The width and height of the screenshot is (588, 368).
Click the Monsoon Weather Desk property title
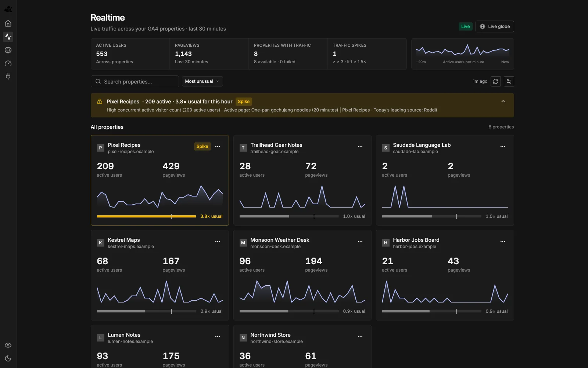click(280, 240)
